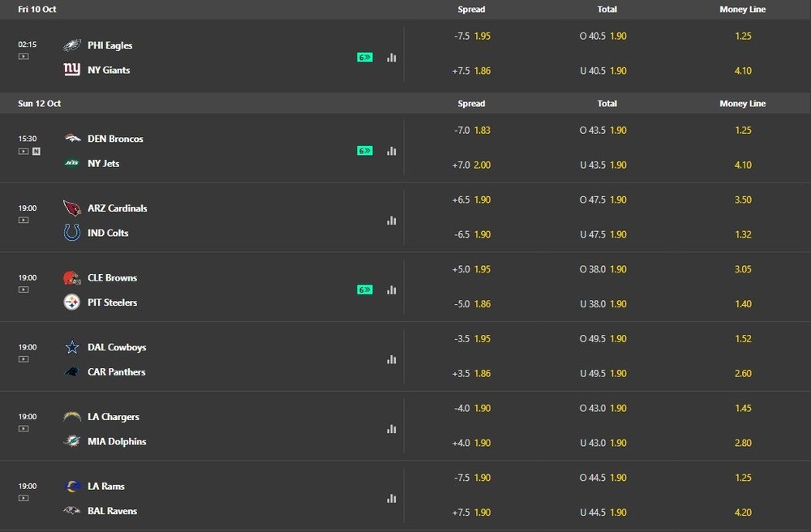Open stats chart for Cardinals vs Colts

[392, 221]
